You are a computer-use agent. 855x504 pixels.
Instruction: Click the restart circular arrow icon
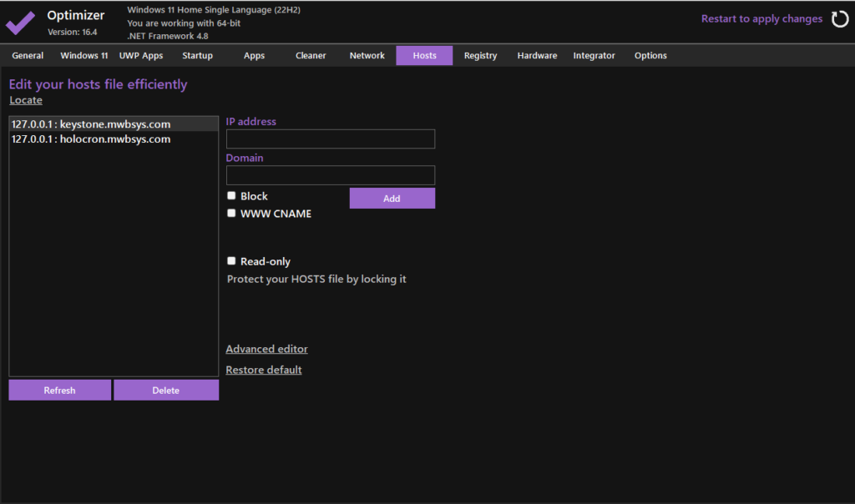coord(840,19)
